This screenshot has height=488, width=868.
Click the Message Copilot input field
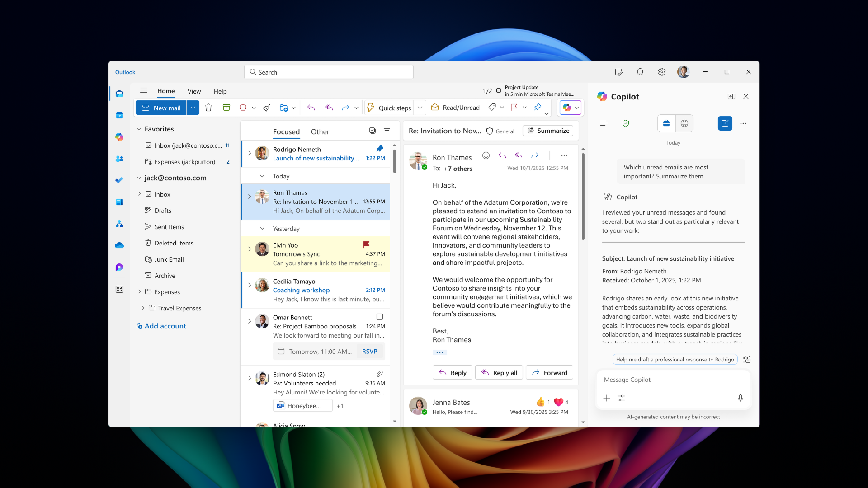pyautogui.click(x=674, y=380)
